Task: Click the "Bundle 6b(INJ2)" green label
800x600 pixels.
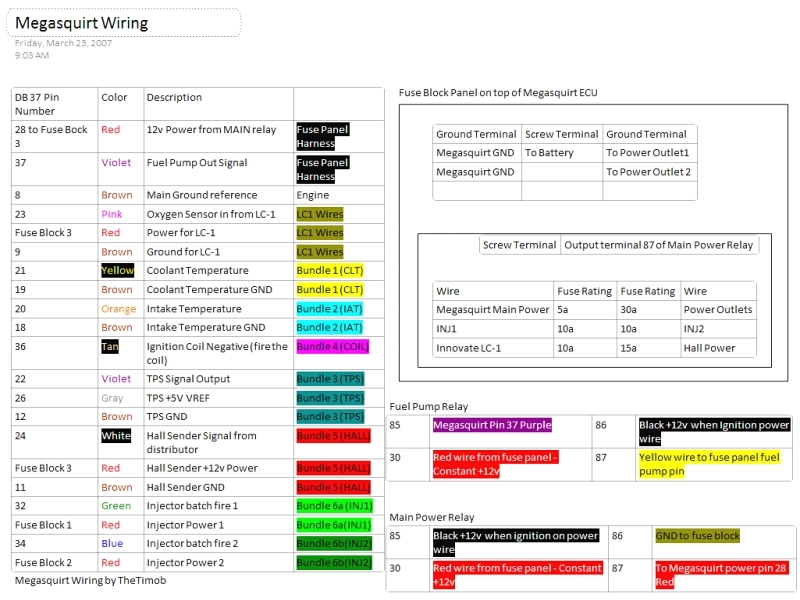Action: (336, 543)
